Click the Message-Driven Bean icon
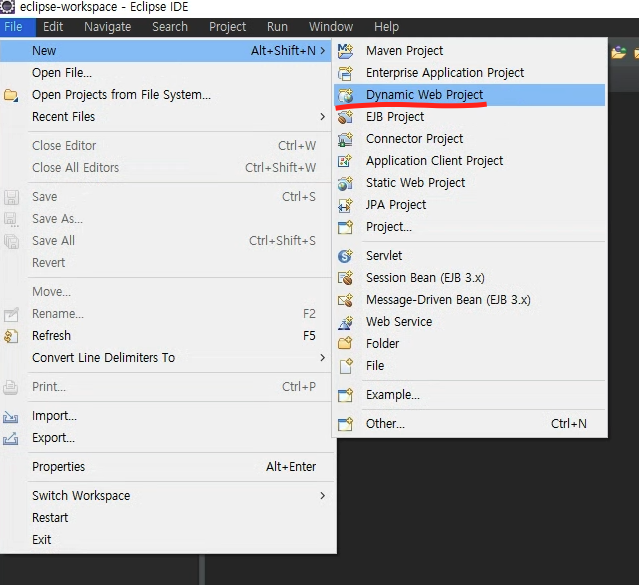Screen dimensions: 639x585 click(345, 300)
